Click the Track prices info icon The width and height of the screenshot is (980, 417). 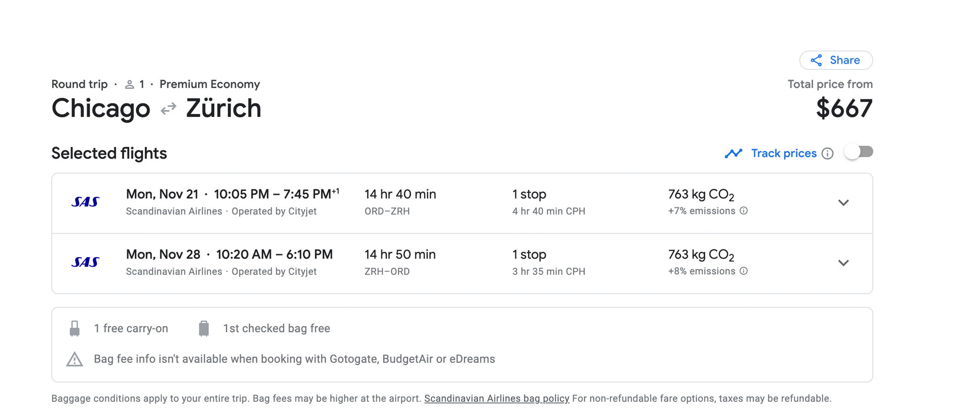(827, 154)
